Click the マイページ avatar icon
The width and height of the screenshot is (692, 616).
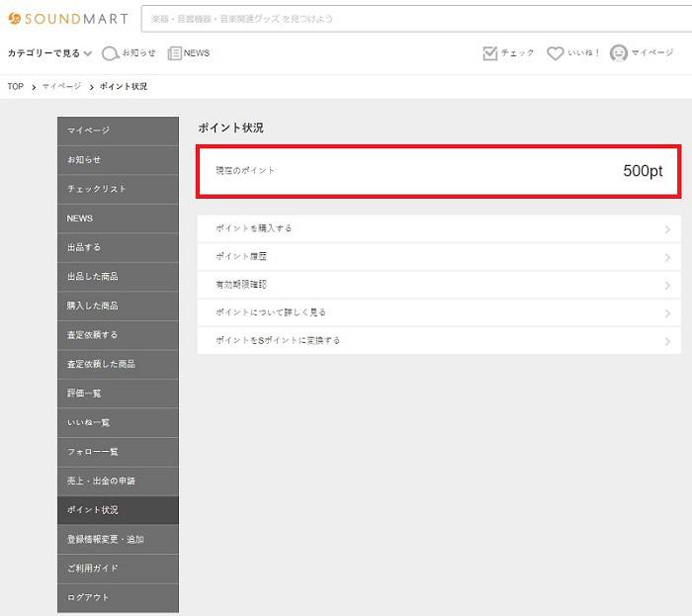tap(619, 53)
